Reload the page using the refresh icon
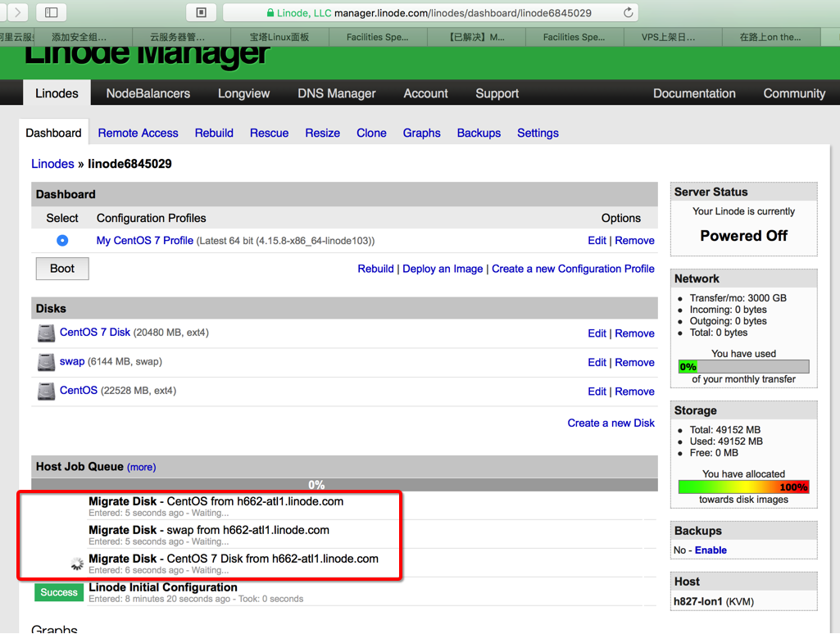Image resolution: width=840 pixels, height=634 pixels. coord(629,12)
